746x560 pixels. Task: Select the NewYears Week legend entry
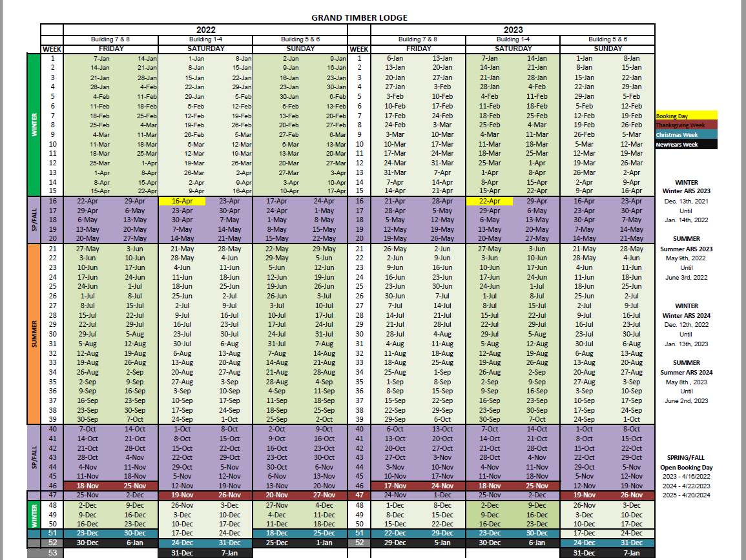tap(686, 144)
